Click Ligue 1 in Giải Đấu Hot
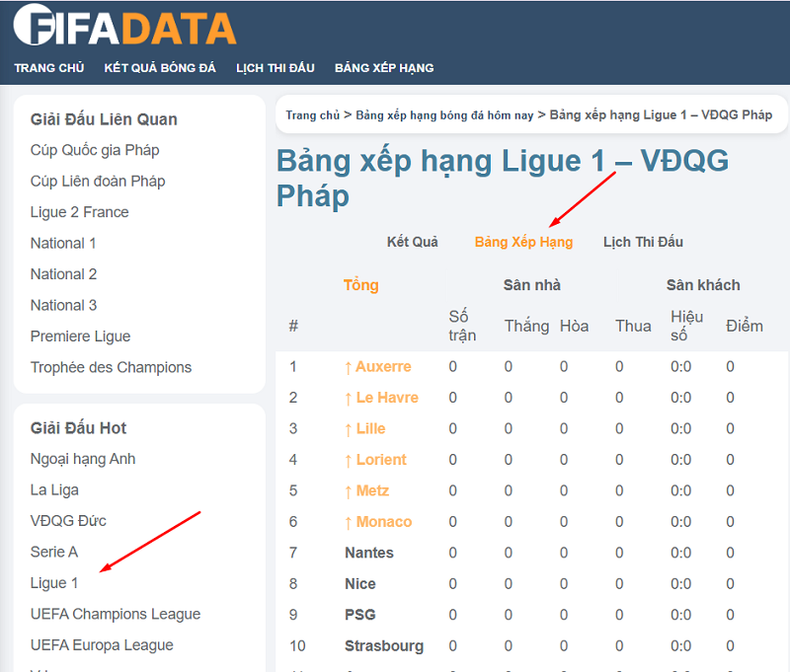This screenshot has width=790, height=672. click(x=54, y=583)
